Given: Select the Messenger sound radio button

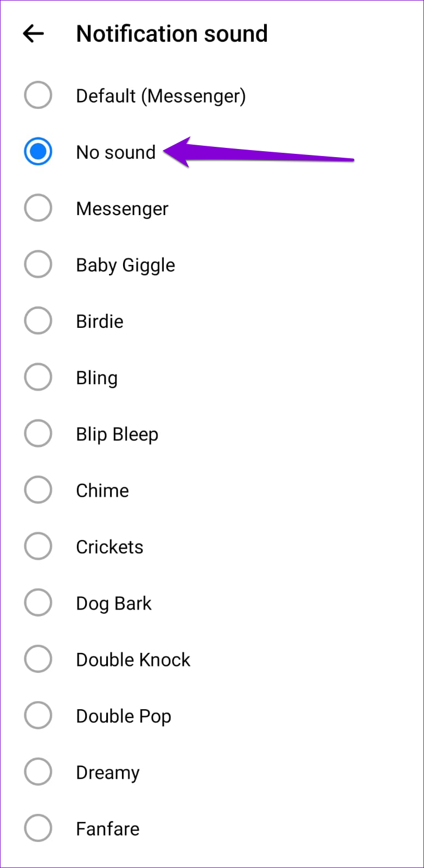Looking at the screenshot, I should (38, 208).
